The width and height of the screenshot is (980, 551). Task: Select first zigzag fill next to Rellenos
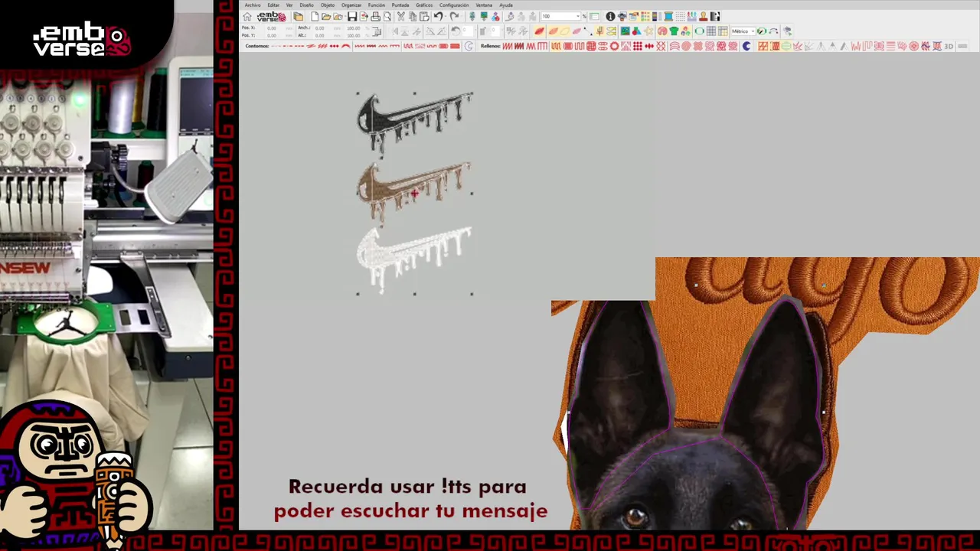tap(508, 46)
